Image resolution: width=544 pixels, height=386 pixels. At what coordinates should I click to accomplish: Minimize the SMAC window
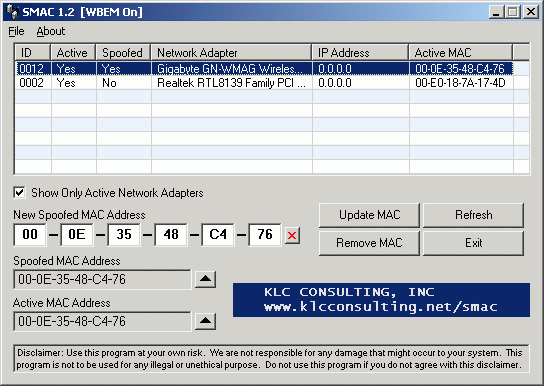tap(496, 12)
